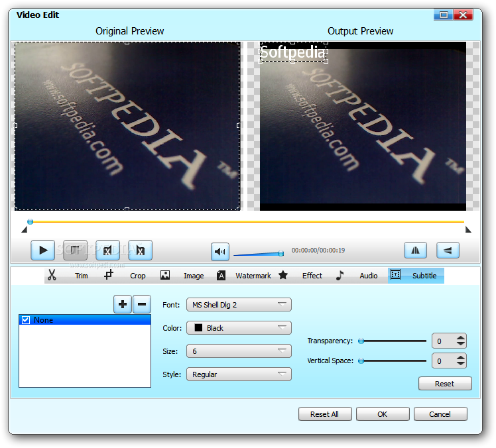Open the Crop tab

(x=138, y=276)
